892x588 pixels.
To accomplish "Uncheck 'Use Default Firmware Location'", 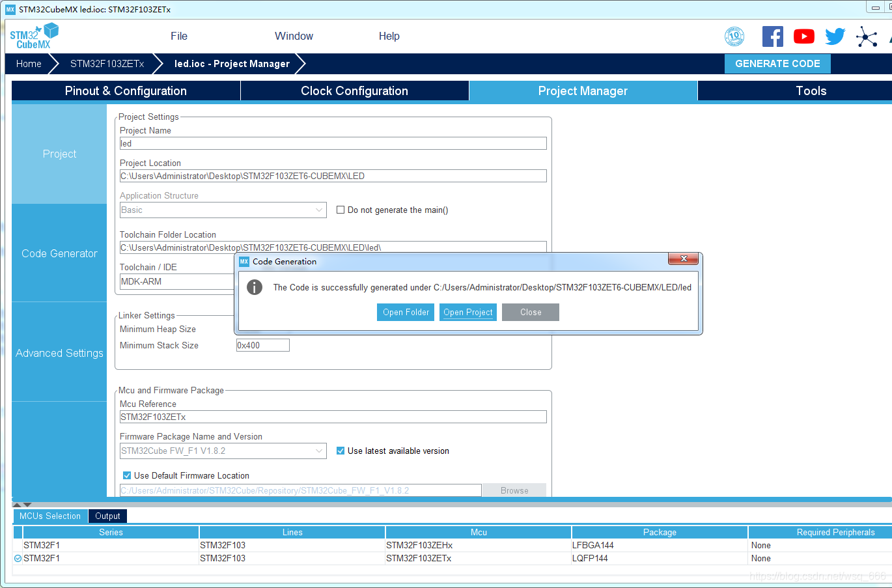I will pos(127,475).
